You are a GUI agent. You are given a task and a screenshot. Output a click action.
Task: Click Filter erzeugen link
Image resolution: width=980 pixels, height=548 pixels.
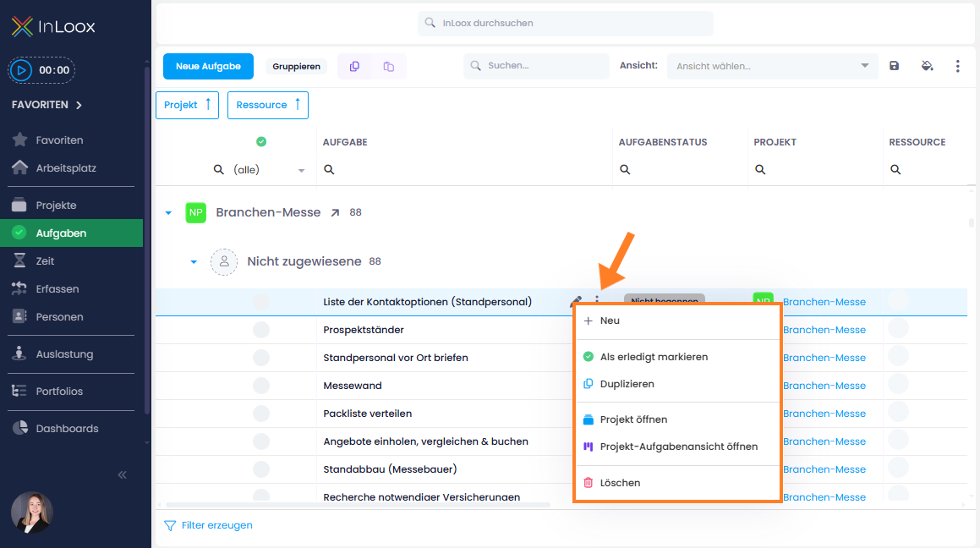[x=209, y=525]
